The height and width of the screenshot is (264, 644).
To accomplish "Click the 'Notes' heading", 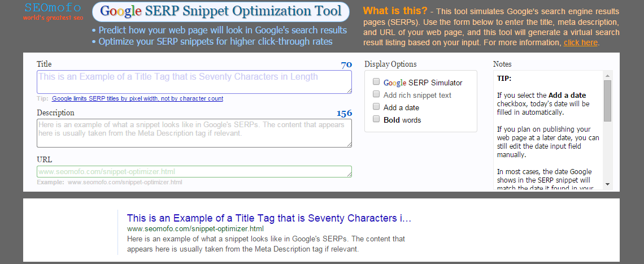I will [x=502, y=64].
